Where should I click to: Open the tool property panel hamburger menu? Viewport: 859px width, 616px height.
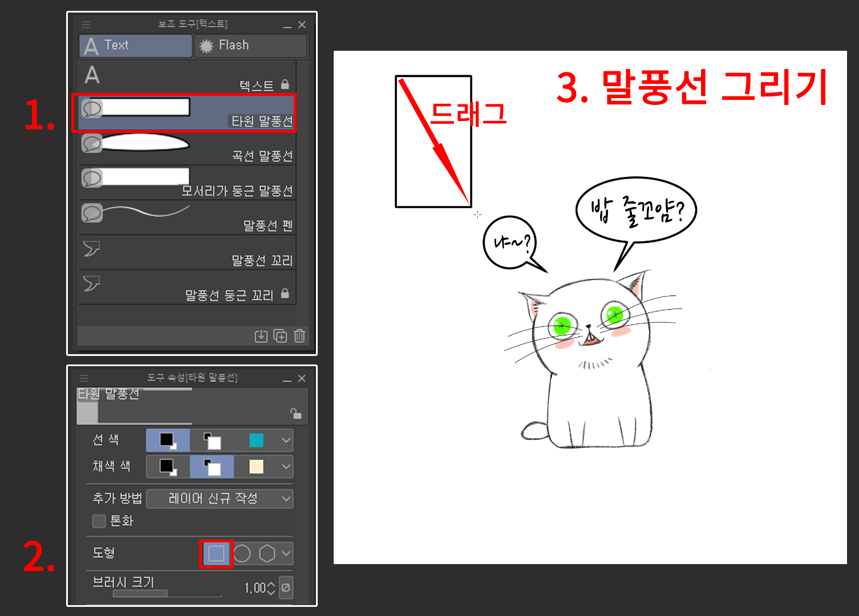pos(84,378)
